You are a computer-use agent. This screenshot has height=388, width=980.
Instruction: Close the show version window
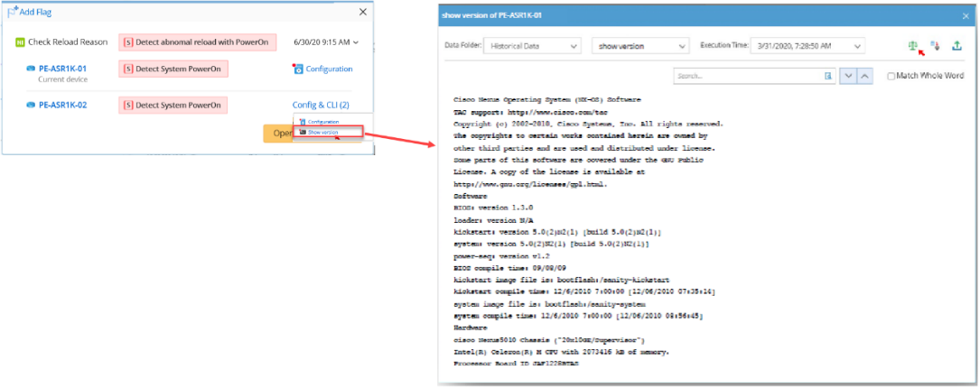click(x=965, y=15)
